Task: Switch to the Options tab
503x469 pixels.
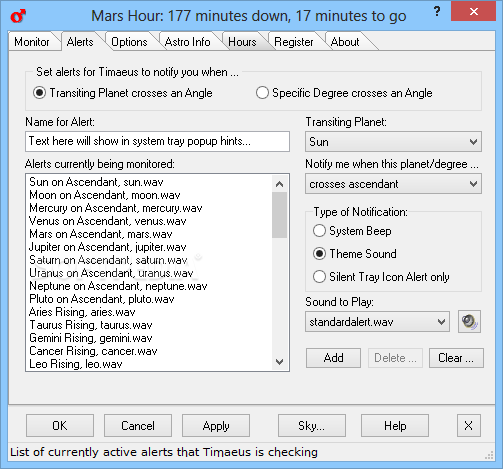Action: [x=129, y=42]
